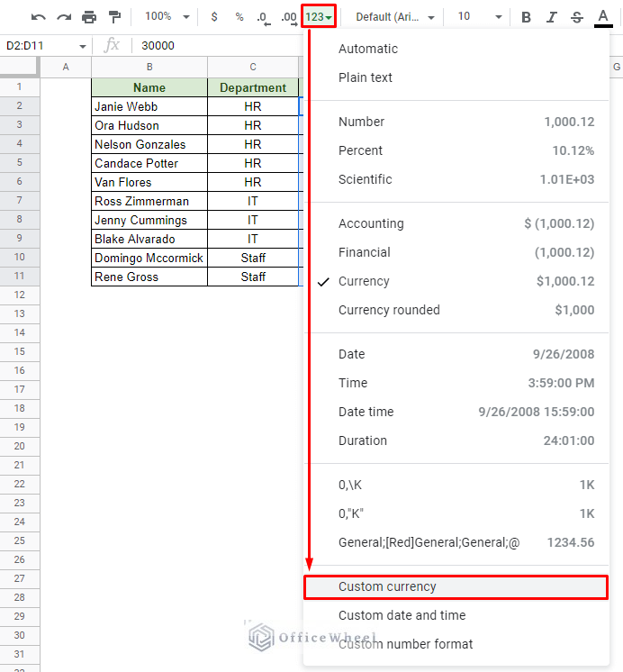Click the Redo arrow icon

tap(64, 17)
